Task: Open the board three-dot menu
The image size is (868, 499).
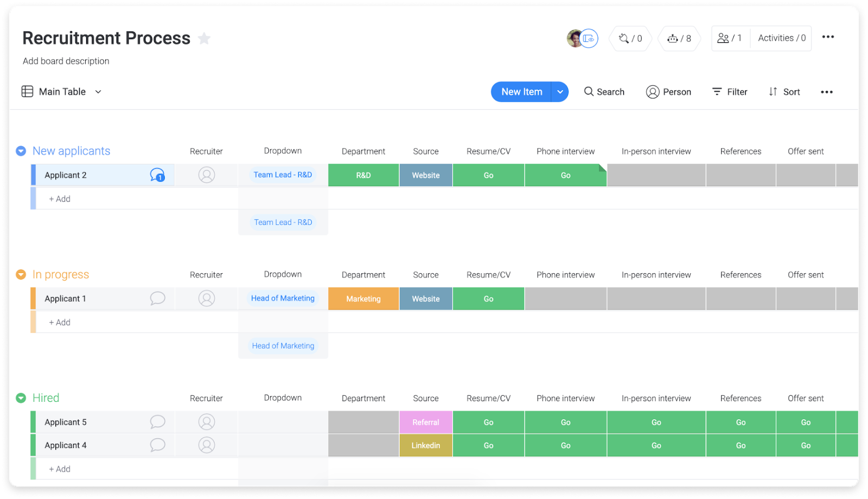Action: pos(828,37)
